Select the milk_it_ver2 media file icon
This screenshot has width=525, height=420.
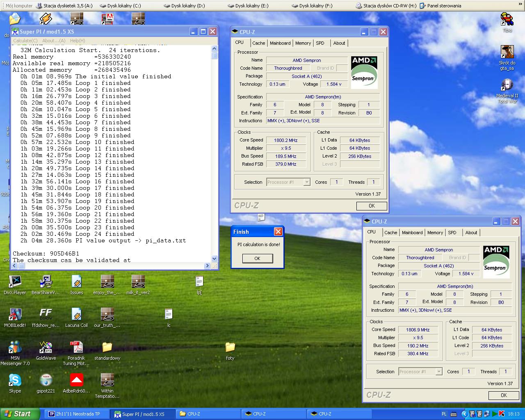(138, 285)
